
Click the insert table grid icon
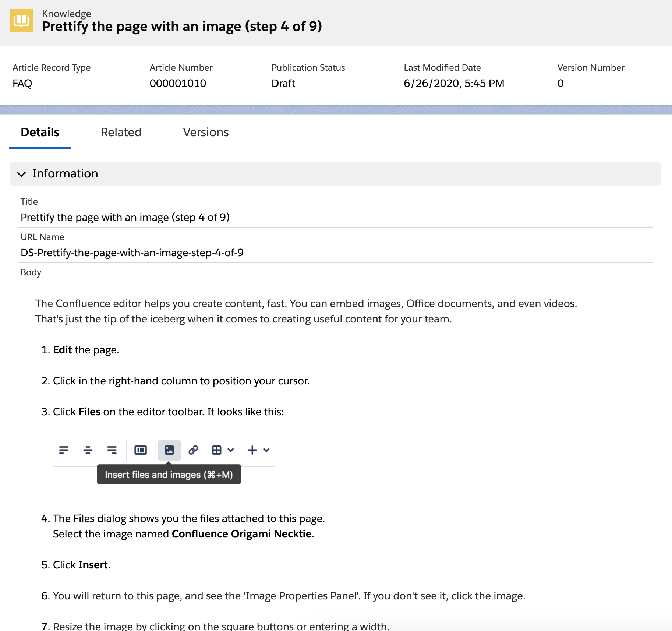tap(217, 450)
